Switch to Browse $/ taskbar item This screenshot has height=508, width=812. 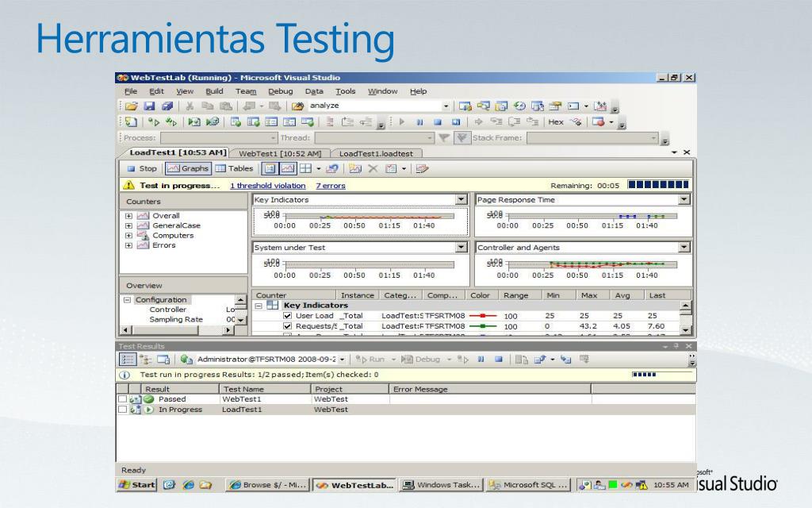pos(268,485)
